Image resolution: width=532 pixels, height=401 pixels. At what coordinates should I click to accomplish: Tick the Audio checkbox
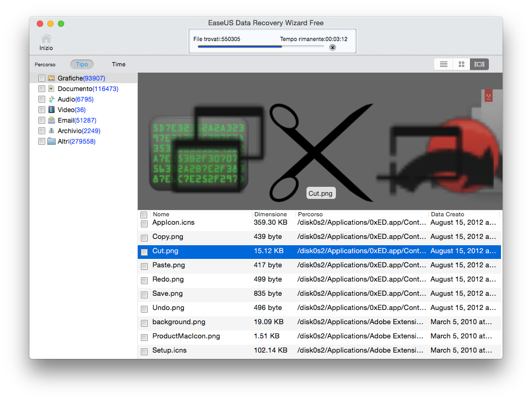[x=42, y=99]
